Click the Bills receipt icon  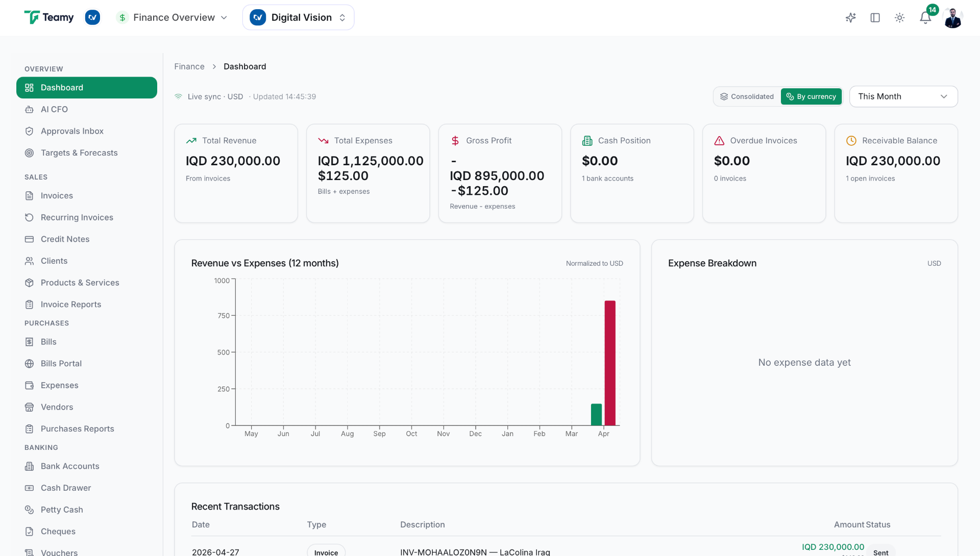coord(29,342)
